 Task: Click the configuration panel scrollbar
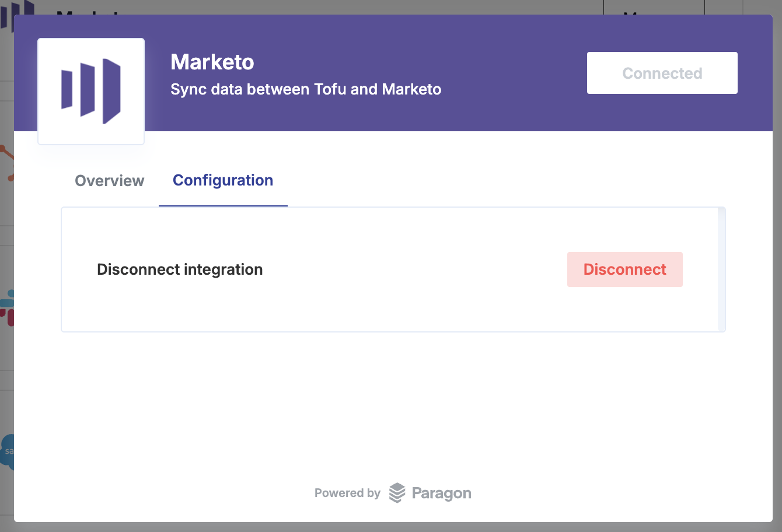tap(721, 269)
